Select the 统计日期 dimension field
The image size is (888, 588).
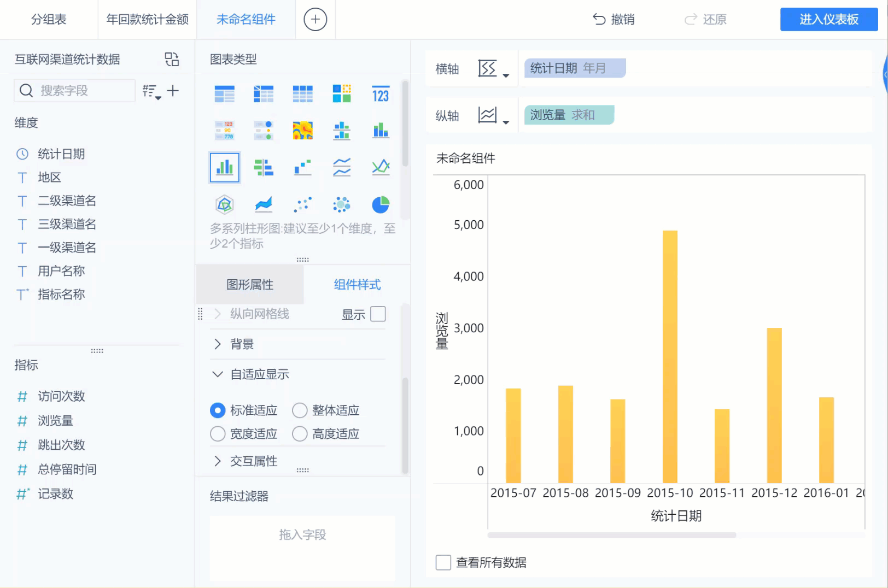coord(61,154)
